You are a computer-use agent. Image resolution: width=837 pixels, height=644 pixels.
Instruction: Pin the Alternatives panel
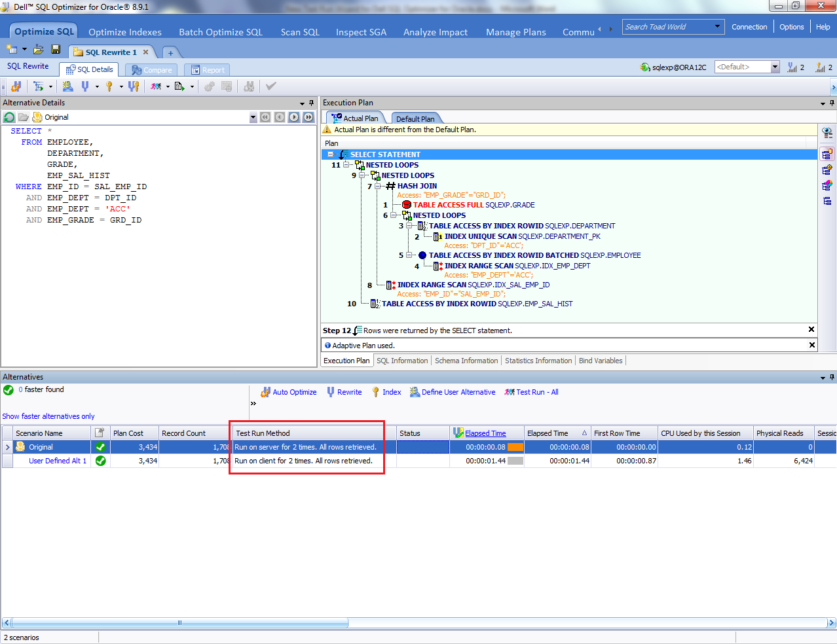pyautogui.click(x=832, y=378)
